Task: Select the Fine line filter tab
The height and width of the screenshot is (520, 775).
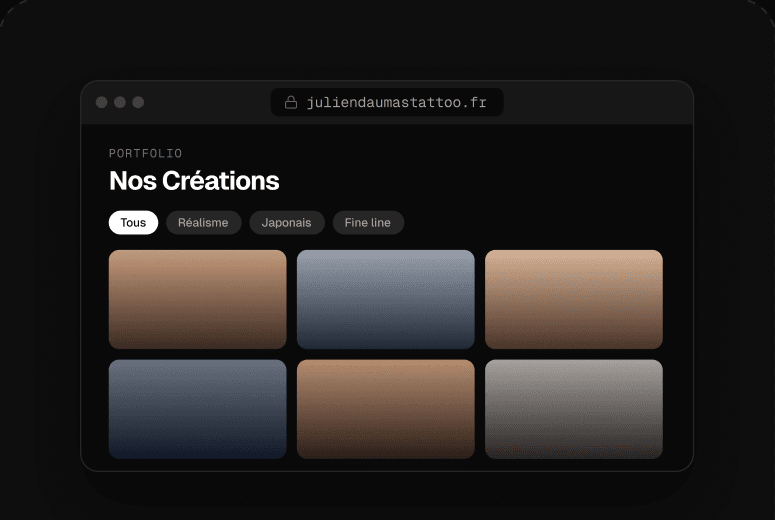Action: (x=368, y=222)
